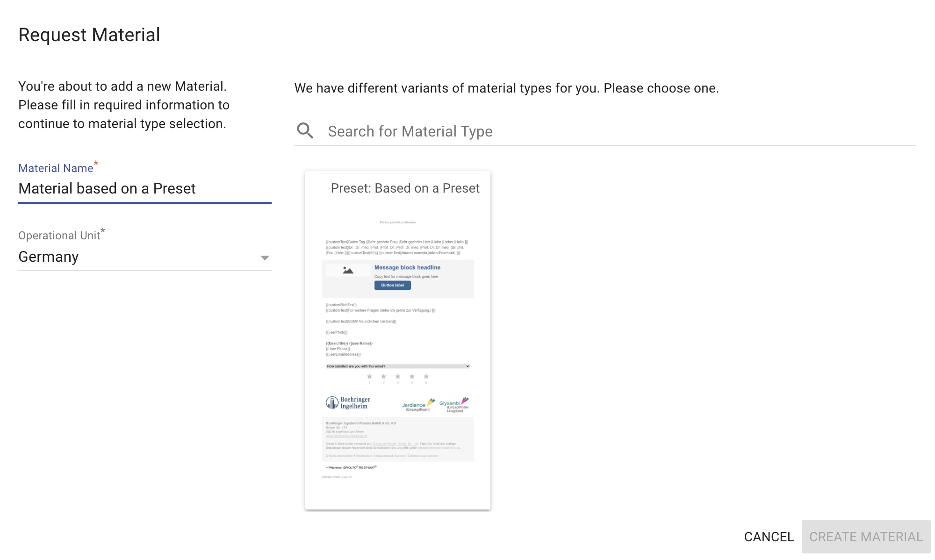Viewport: 935px width, 560px height.
Task: Open the Operational Unit Germany dropdown
Action: point(144,257)
